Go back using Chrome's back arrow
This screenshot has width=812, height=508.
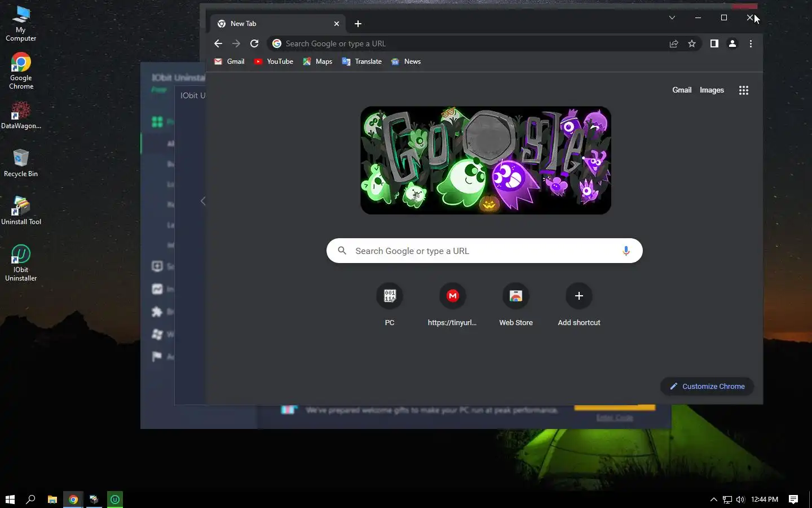click(218, 43)
